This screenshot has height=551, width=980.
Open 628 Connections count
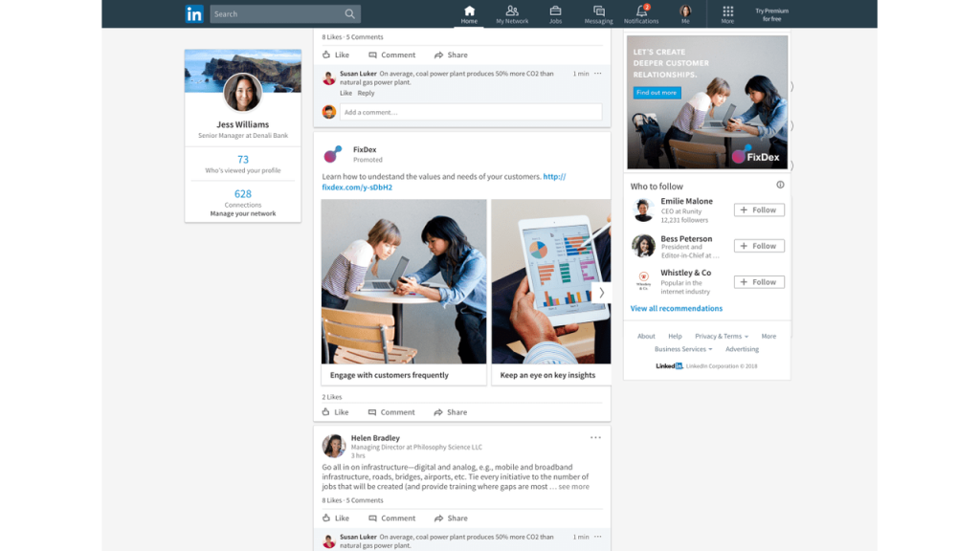242,197
